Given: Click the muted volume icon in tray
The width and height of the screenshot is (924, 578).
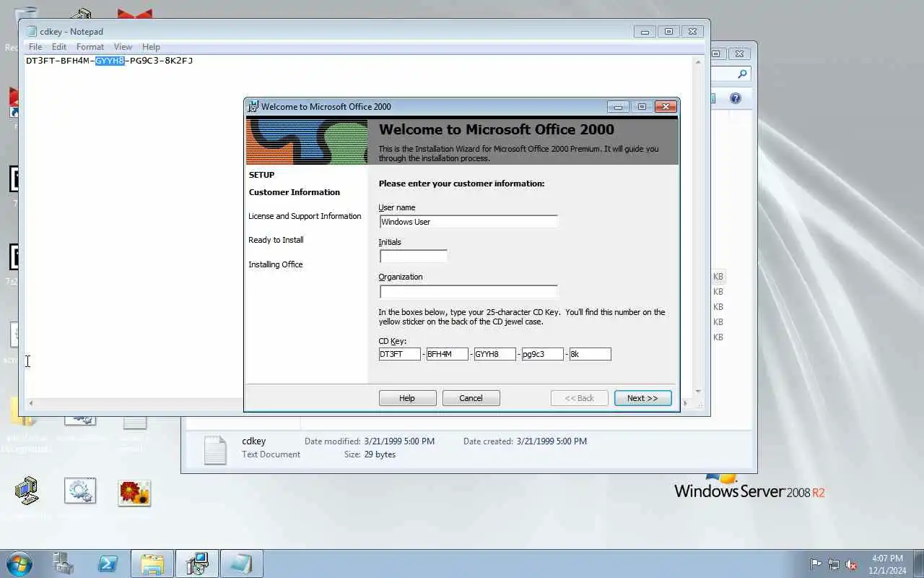Looking at the screenshot, I should (x=852, y=564).
